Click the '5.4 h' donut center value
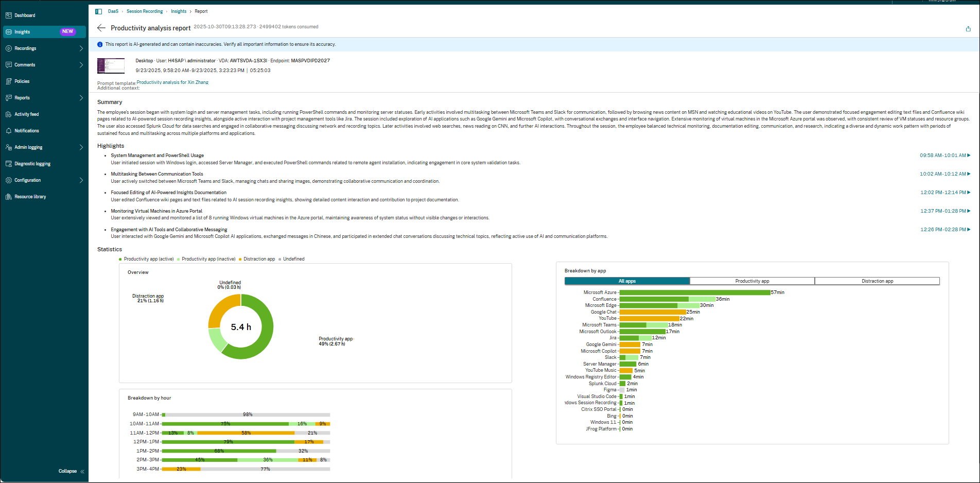 [241, 327]
